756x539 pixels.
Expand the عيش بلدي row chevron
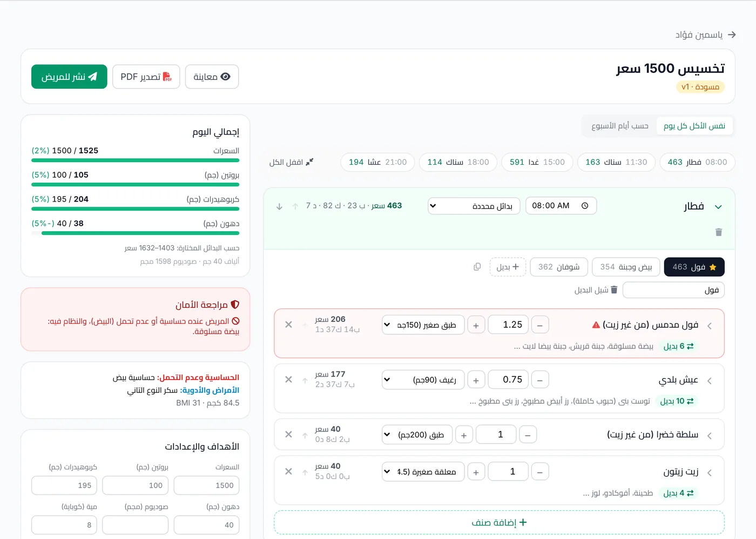pyautogui.click(x=710, y=381)
